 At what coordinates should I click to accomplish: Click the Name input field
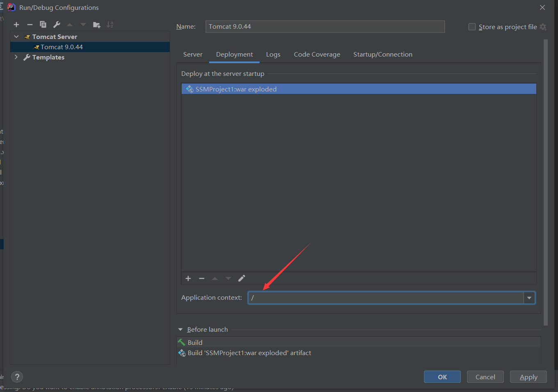(325, 27)
